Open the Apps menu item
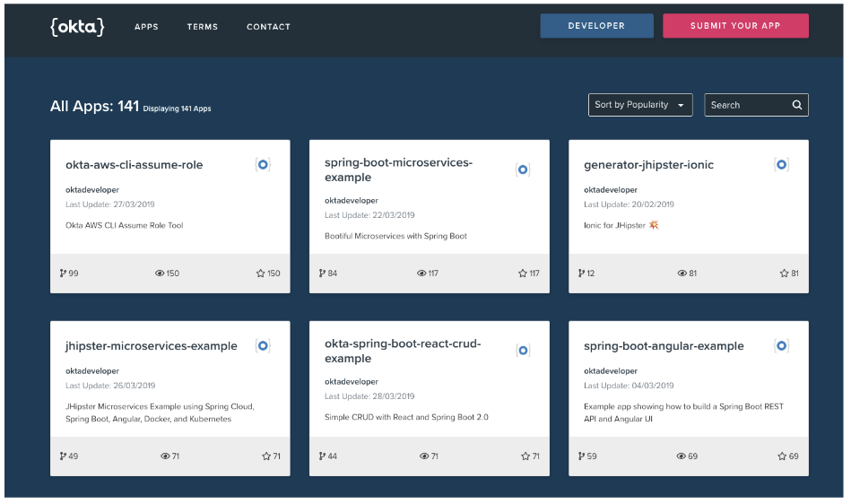The image size is (851, 504). point(146,27)
